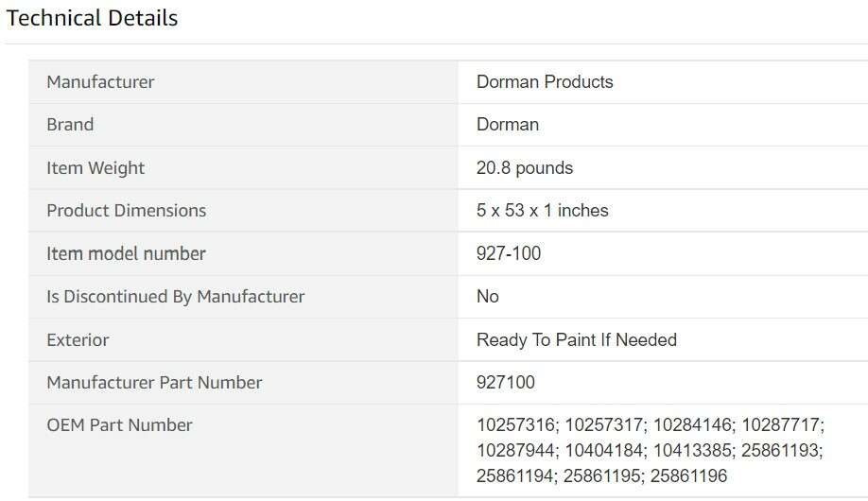The image size is (868, 501).
Task: Click the Product Dimensions label
Action: click(126, 211)
